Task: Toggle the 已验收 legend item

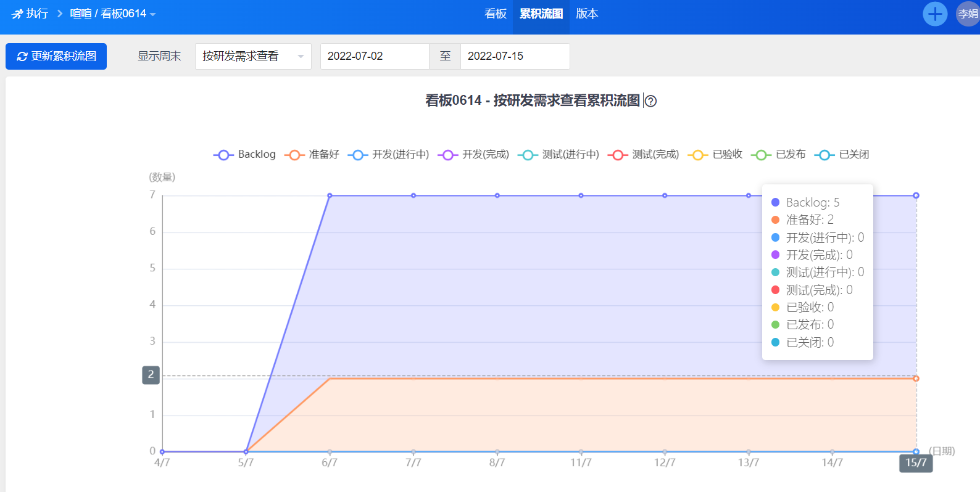Action: pos(716,155)
